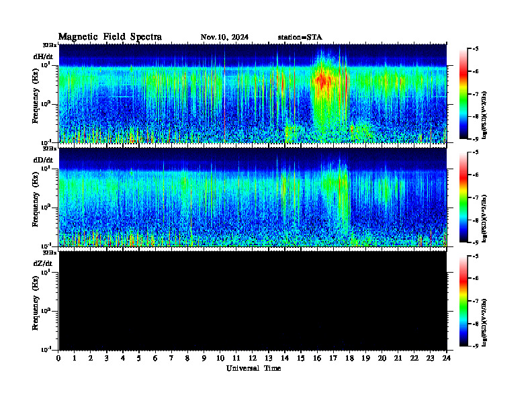The height and width of the screenshot is (411, 532).
Task: Click the "-7" value on the dD/dt color bar
Action: click(476, 197)
